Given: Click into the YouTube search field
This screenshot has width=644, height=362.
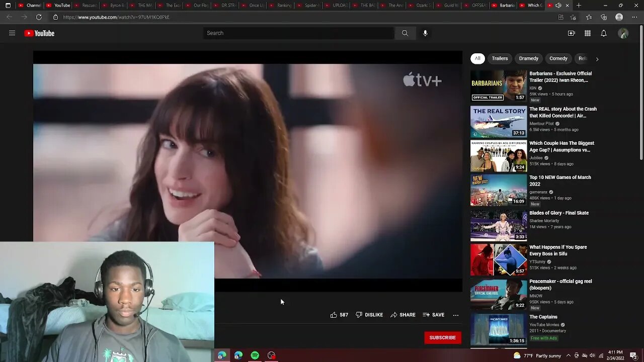Looking at the screenshot, I should [299, 33].
